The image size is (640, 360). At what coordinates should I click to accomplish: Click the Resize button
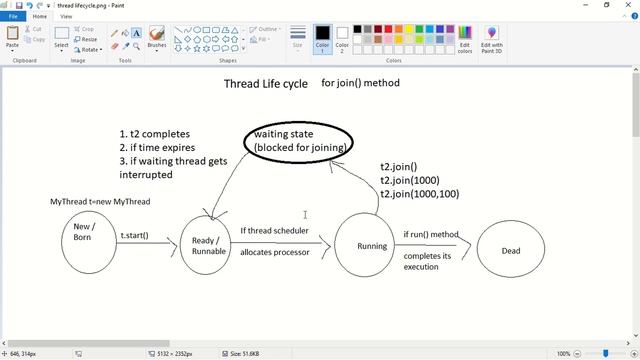click(86, 39)
